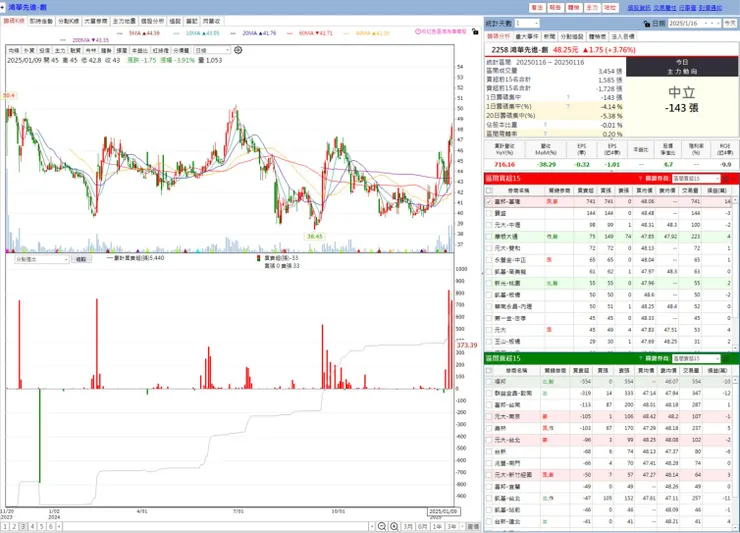Open the chart settings gear icon
740x533 pixels.
[x=238, y=50]
